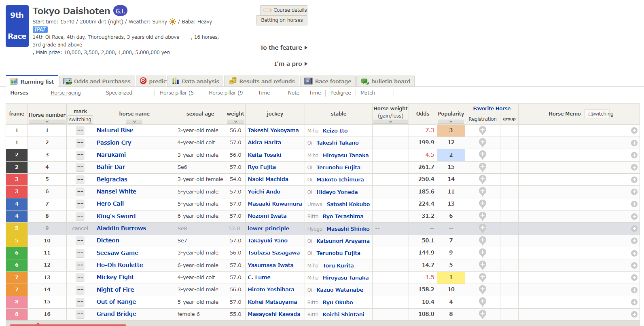Open Results and refunds tab
644x326 pixels.
pyautogui.click(x=262, y=81)
